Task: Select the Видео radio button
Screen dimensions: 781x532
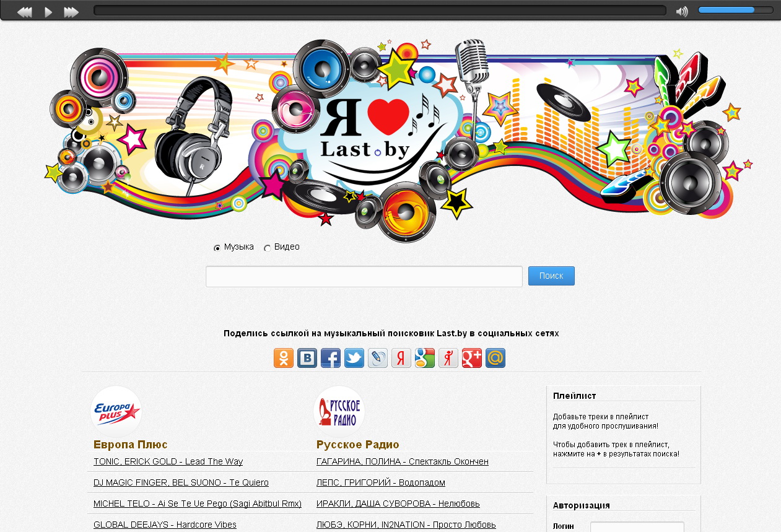Action: [x=268, y=248]
